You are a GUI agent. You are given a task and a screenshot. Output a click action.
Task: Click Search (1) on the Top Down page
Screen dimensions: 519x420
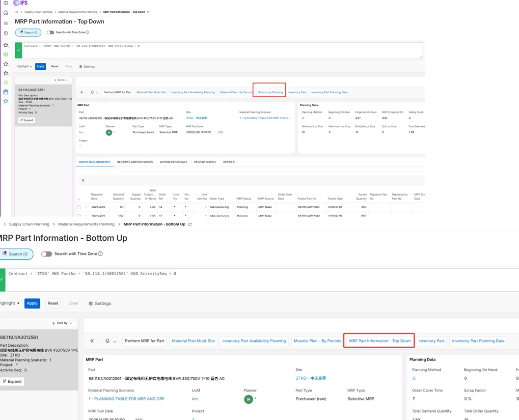coord(28,32)
